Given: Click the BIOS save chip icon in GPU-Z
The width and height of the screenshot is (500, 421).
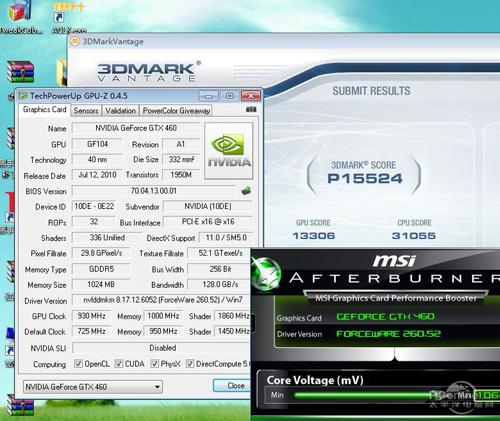Looking at the screenshot, I should (246, 191).
